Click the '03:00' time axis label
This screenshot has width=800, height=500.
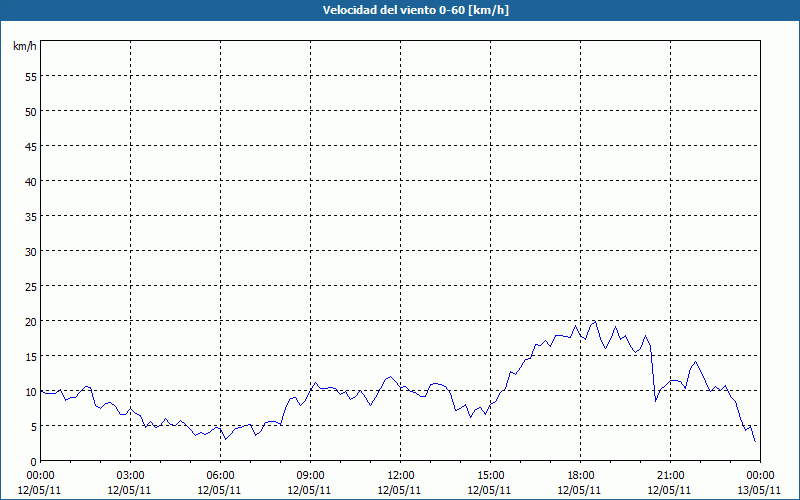[130, 476]
